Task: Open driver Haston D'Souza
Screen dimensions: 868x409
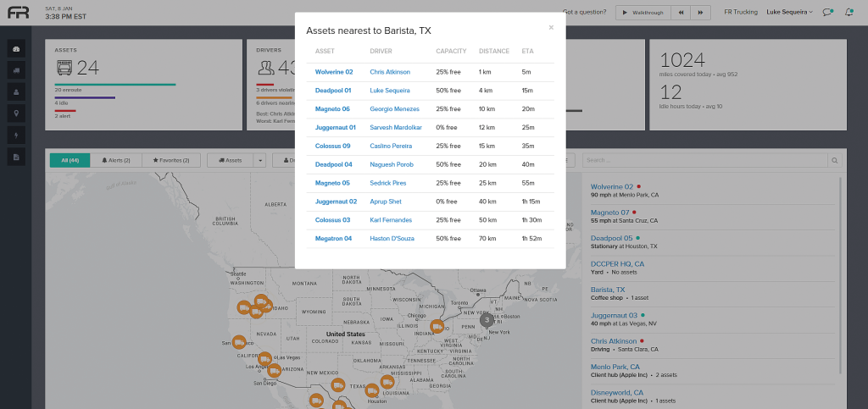Action: (392, 239)
